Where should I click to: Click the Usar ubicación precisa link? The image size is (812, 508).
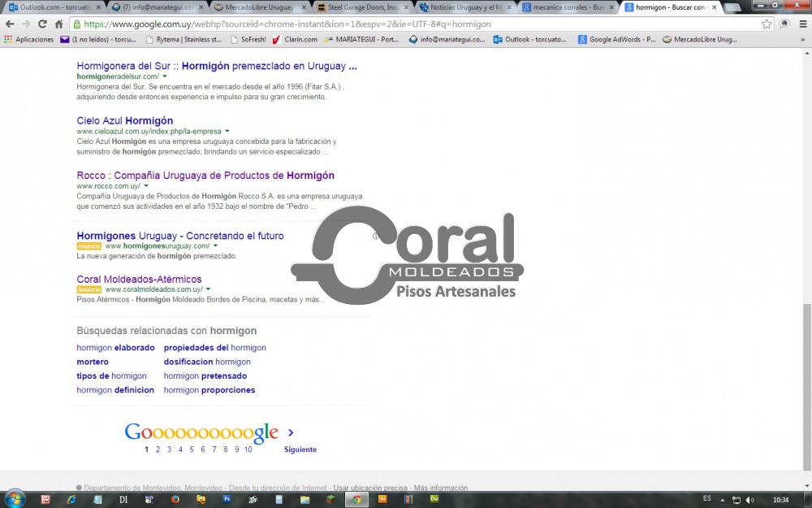[x=370, y=488]
